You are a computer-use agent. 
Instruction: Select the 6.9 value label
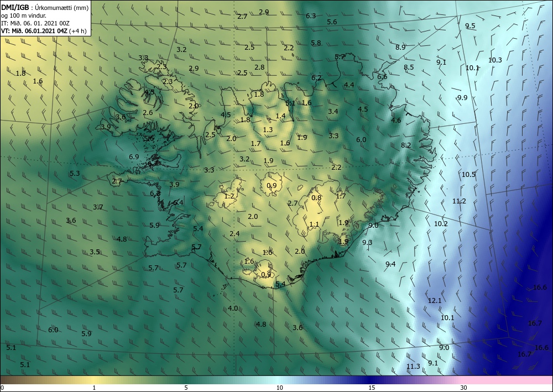134,156
